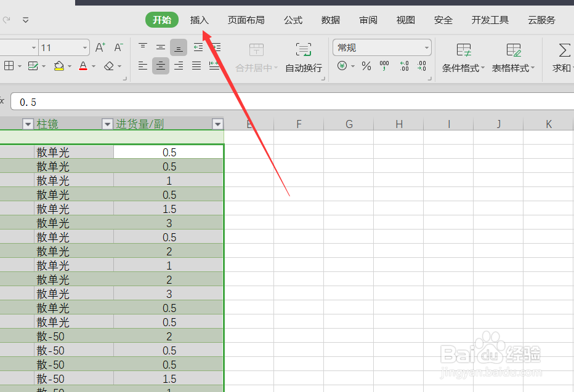This screenshot has width=574, height=392.
Task: Open the 柱镜 column filter dropdown
Action: point(107,124)
